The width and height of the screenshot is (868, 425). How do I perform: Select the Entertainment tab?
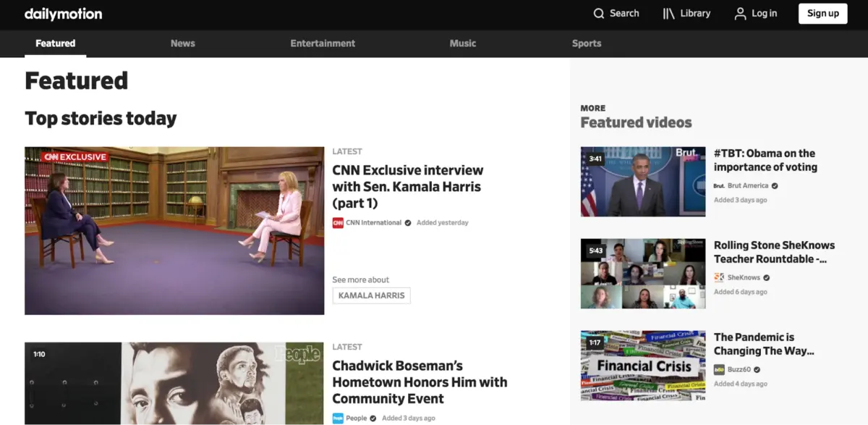[x=323, y=43]
